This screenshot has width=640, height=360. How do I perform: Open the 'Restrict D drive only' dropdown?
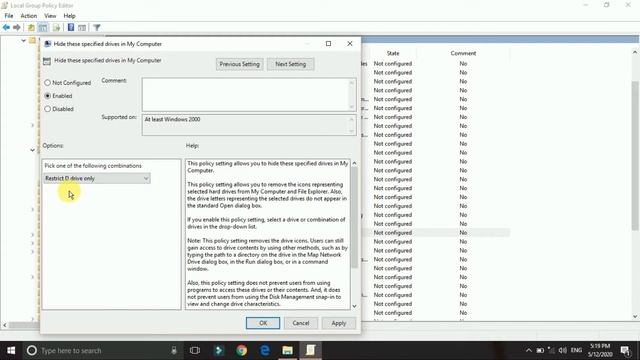(x=97, y=178)
